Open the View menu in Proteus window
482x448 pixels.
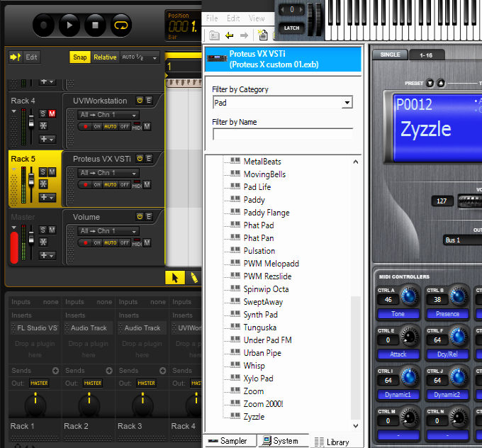pos(257,18)
